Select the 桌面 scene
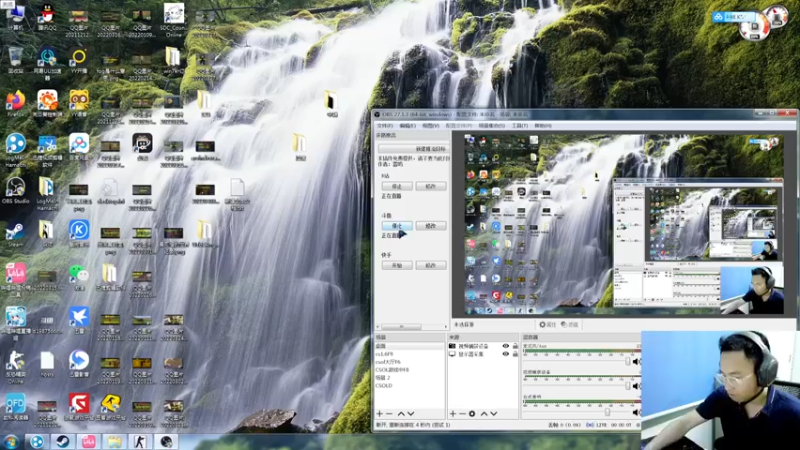The image size is (800, 450). (410, 346)
